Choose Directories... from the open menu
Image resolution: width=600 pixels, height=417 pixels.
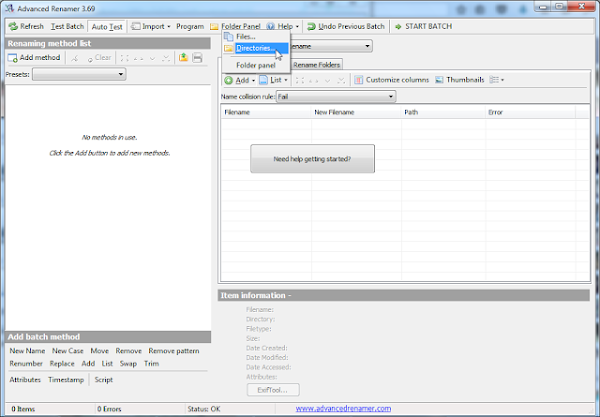[x=256, y=48]
